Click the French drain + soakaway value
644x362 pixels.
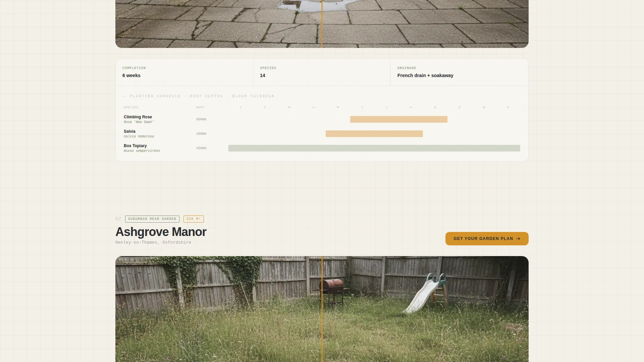pyautogui.click(x=425, y=75)
